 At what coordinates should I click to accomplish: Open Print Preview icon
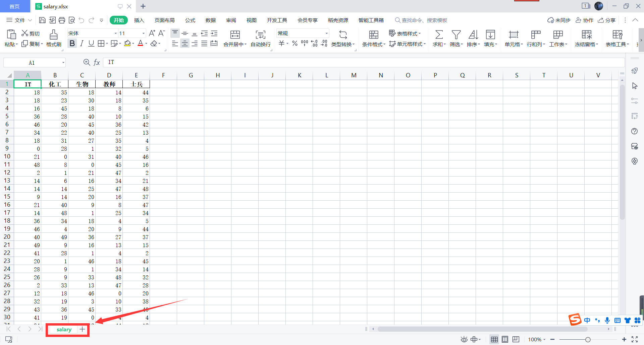coord(71,20)
